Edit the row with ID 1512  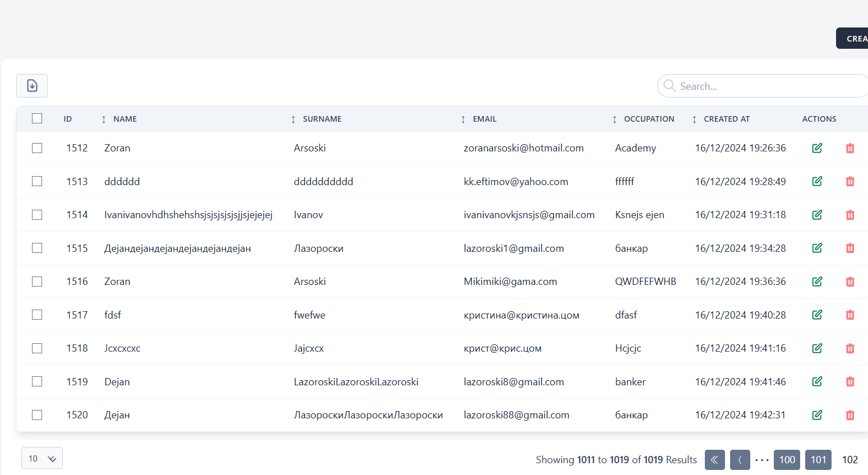click(817, 148)
